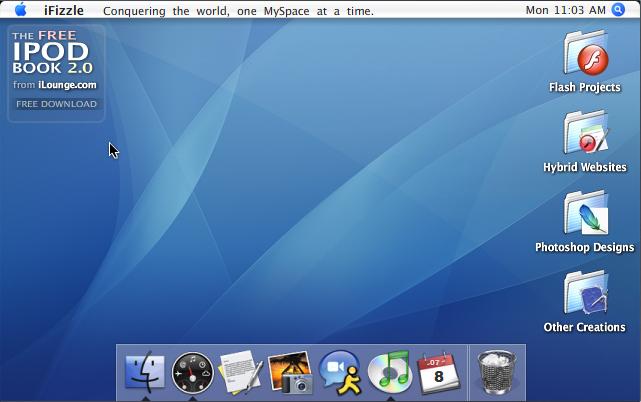The image size is (641, 402).
Task: Open the Apple menu logo
Action: 21,9
